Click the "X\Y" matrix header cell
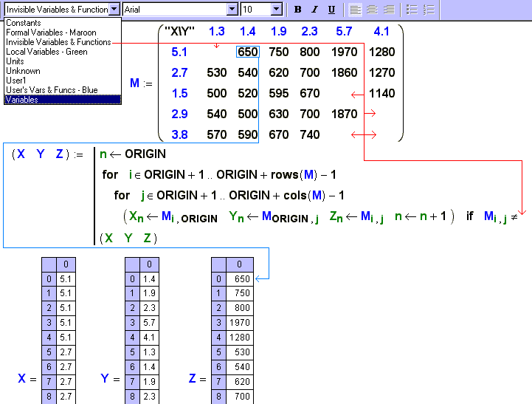The height and width of the screenshot is (404, 532). (179, 32)
